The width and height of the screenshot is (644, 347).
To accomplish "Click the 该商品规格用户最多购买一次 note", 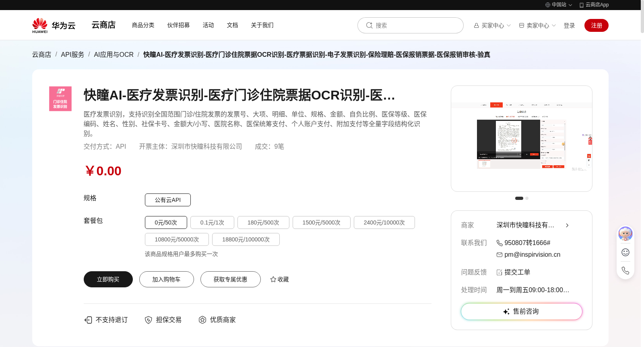I will tap(182, 254).
